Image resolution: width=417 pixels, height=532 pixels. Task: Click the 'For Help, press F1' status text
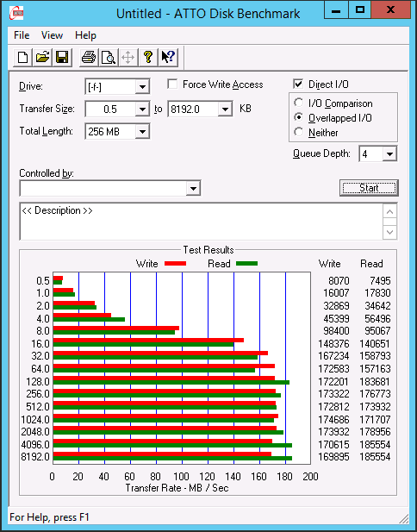(x=49, y=517)
